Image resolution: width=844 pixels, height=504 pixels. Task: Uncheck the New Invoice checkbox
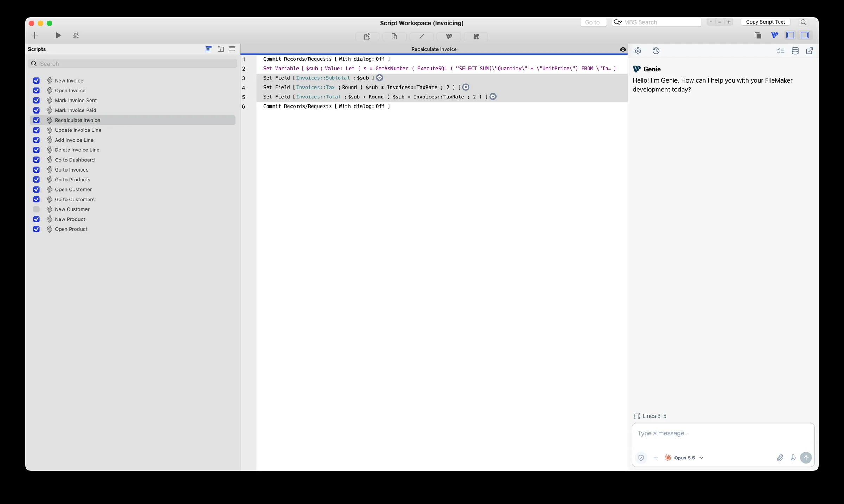(37, 80)
